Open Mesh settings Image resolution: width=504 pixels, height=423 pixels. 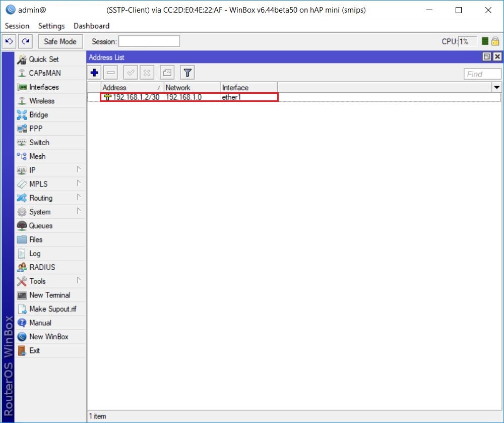point(50,156)
